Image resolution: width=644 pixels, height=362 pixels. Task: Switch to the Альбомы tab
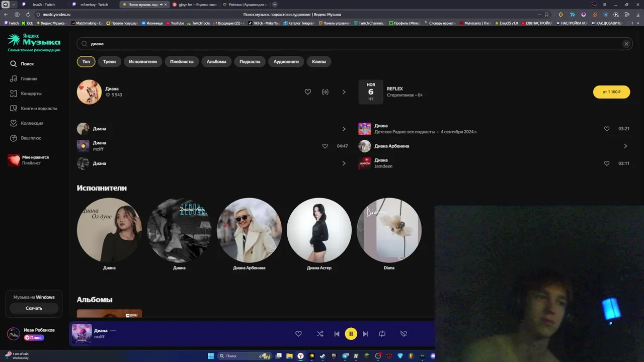coord(216,61)
